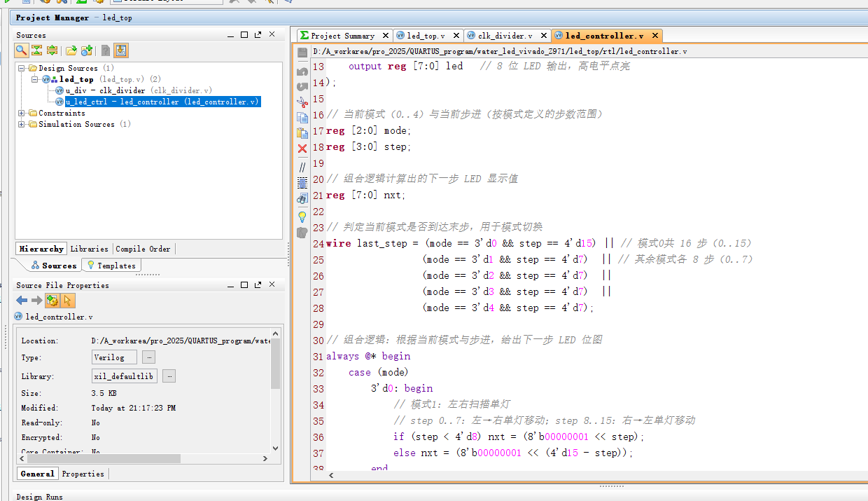The image size is (868, 501).
Task: Click 'reg [2:0] mode;' on line 17
Action: click(369, 130)
